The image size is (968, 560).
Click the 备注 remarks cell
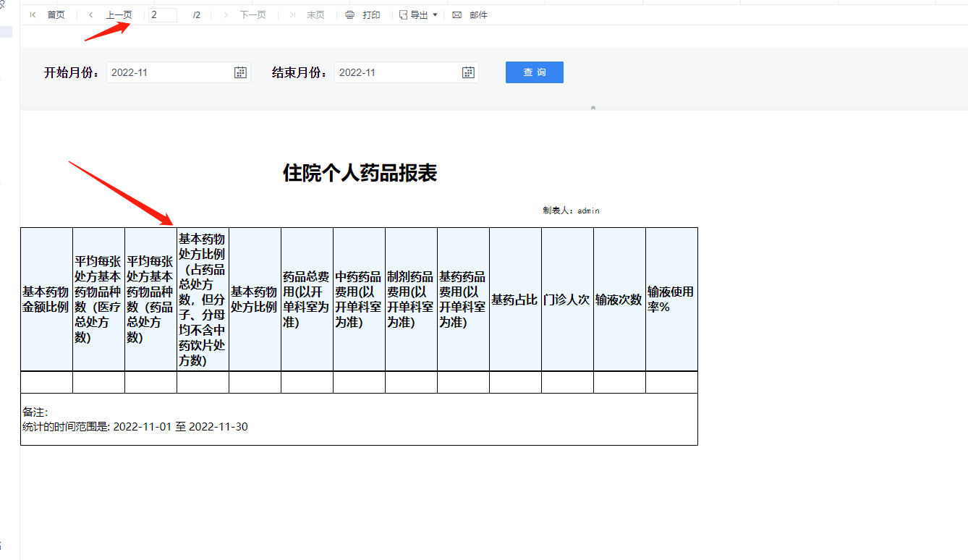359,419
